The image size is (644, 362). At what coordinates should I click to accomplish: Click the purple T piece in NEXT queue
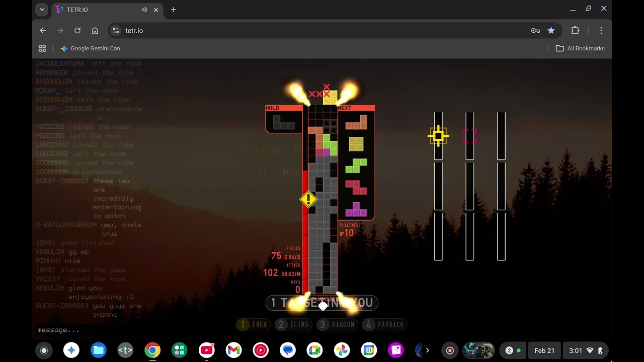click(x=356, y=209)
